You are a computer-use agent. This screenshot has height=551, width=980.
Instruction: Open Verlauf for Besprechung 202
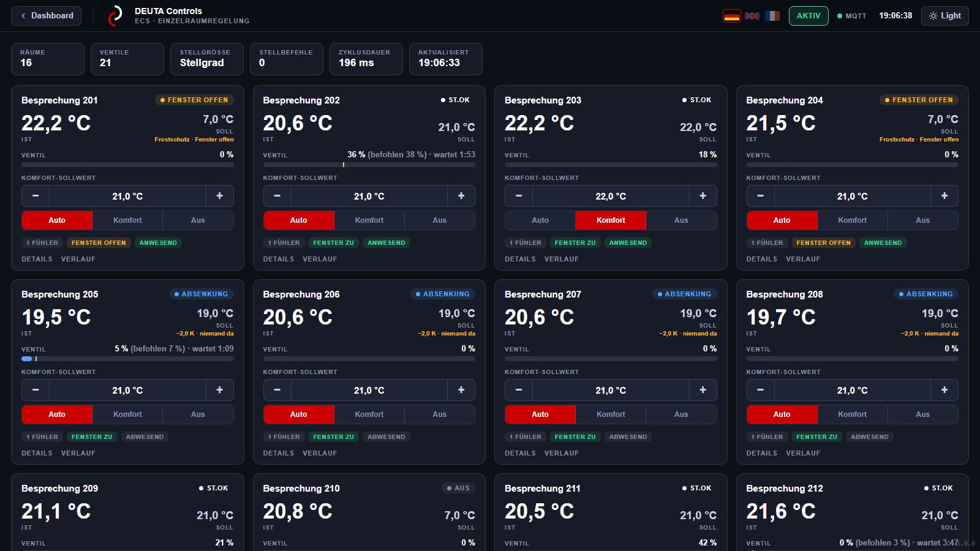[320, 259]
